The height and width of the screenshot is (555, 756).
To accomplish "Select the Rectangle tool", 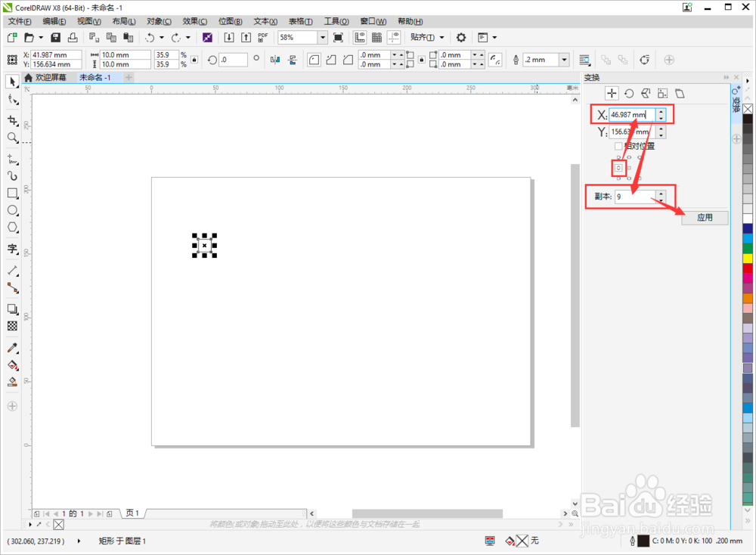I will coord(12,193).
